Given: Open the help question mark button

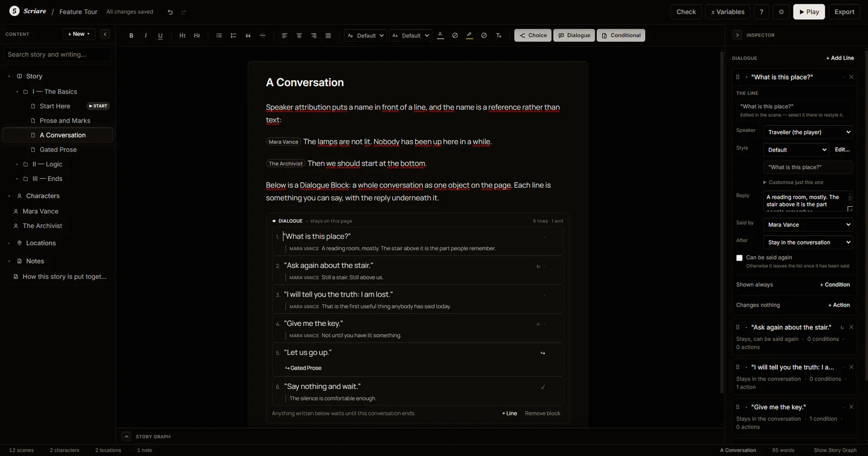Looking at the screenshot, I should point(762,12).
